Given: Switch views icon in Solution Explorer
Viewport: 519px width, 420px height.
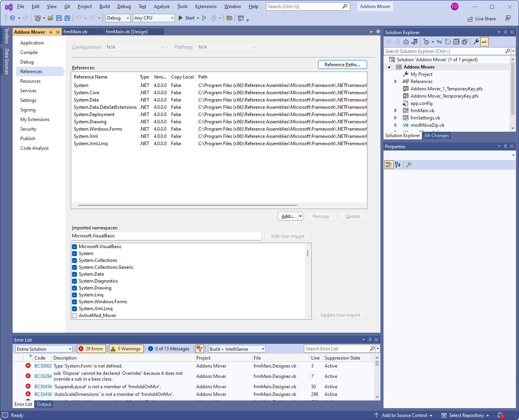Looking at the screenshot, I should click(x=415, y=42).
